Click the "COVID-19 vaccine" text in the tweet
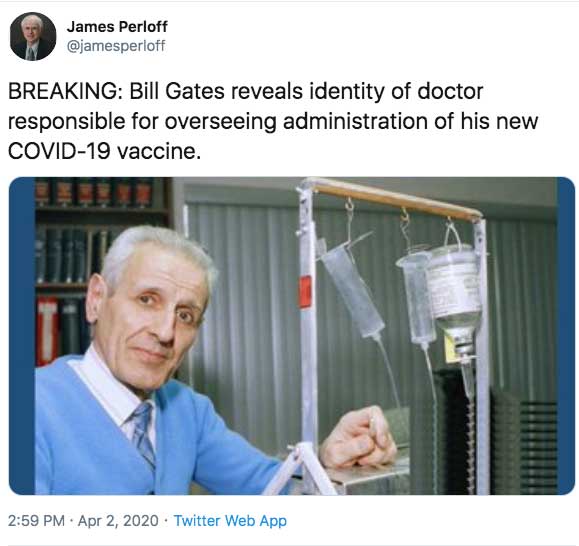The height and width of the screenshot is (546, 579). 105,151
